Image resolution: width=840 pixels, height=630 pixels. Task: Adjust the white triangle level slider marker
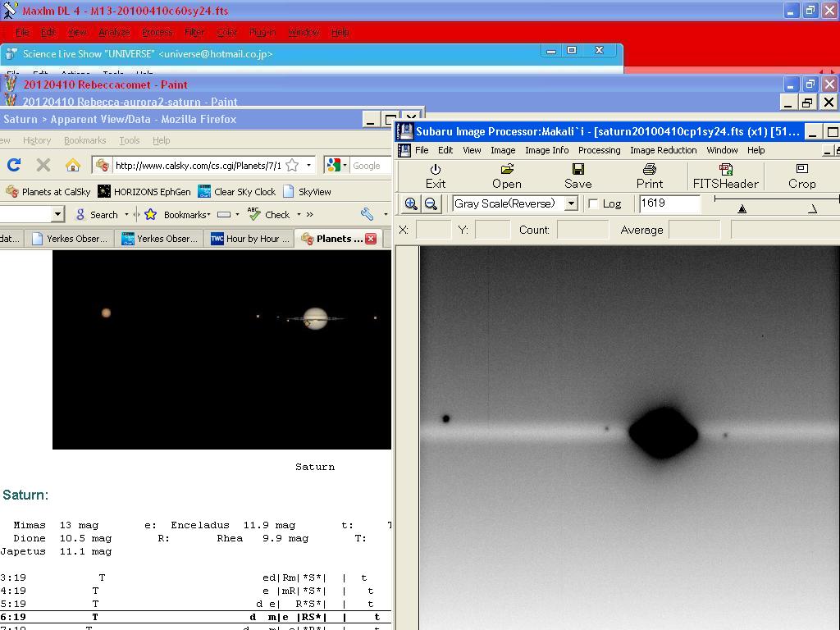tap(813, 209)
